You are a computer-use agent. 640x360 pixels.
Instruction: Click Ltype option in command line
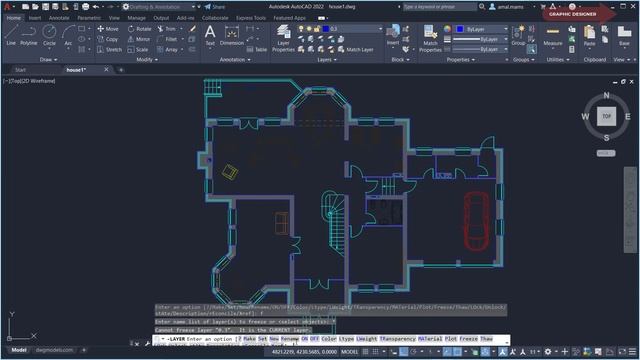[x=346, y=339]
